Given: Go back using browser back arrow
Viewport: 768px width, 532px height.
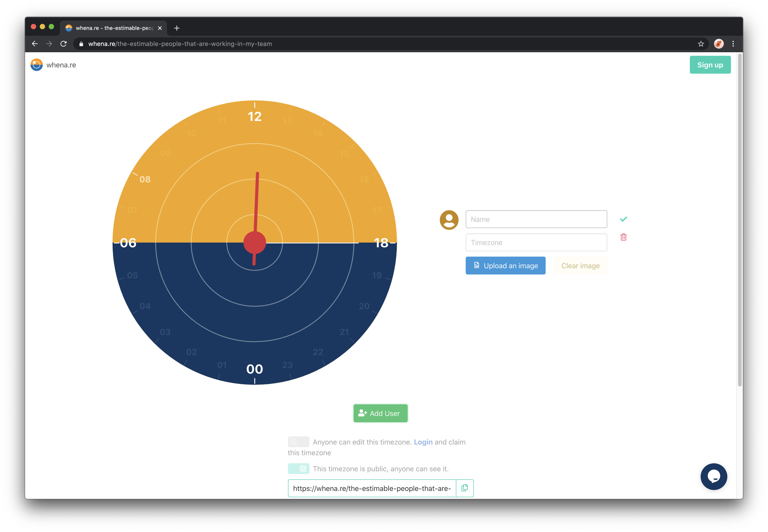Looking at the screenshot, I should 35,44.
